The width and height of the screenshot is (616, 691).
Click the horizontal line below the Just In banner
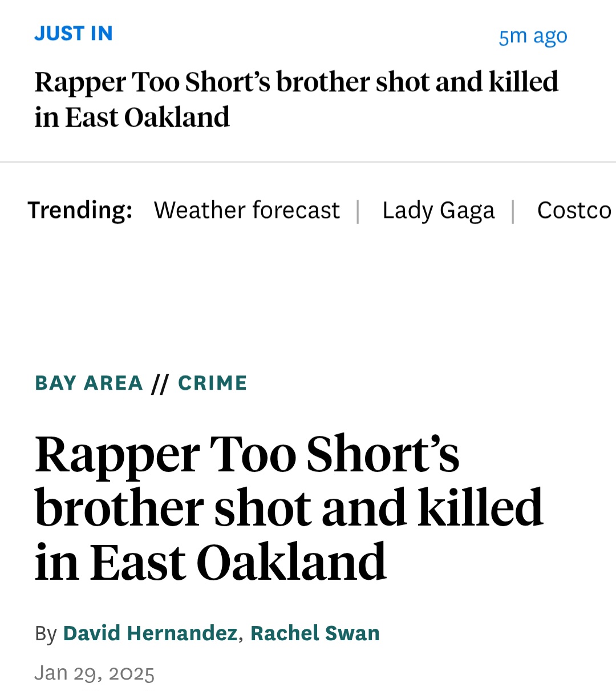tap(308, 162)
